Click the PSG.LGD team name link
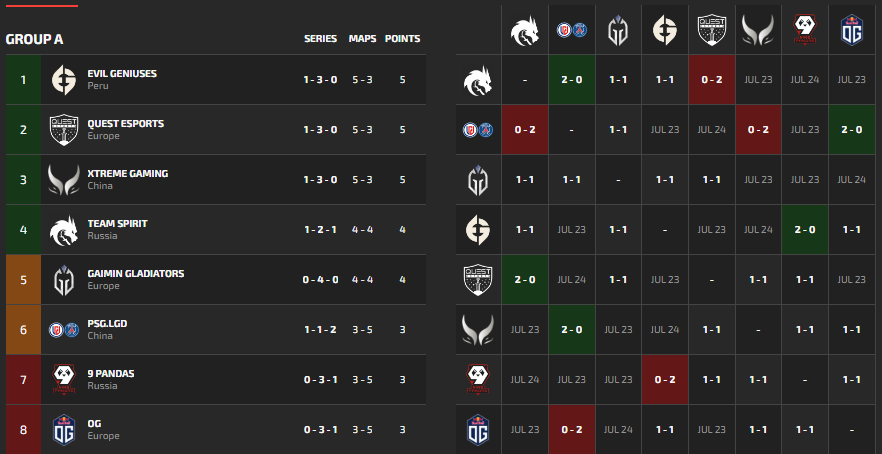The width and height of the screenshot is (882, 454). click(x=109, y=324)
